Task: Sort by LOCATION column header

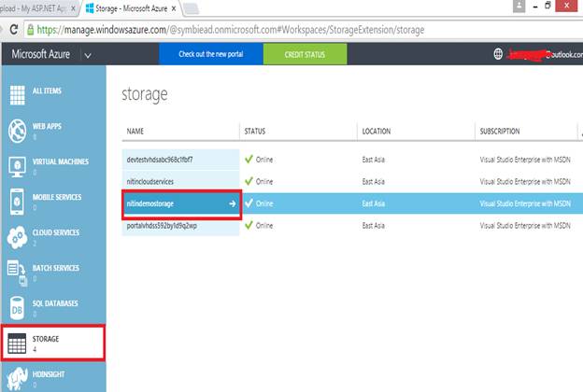Action: pos(377,132)
